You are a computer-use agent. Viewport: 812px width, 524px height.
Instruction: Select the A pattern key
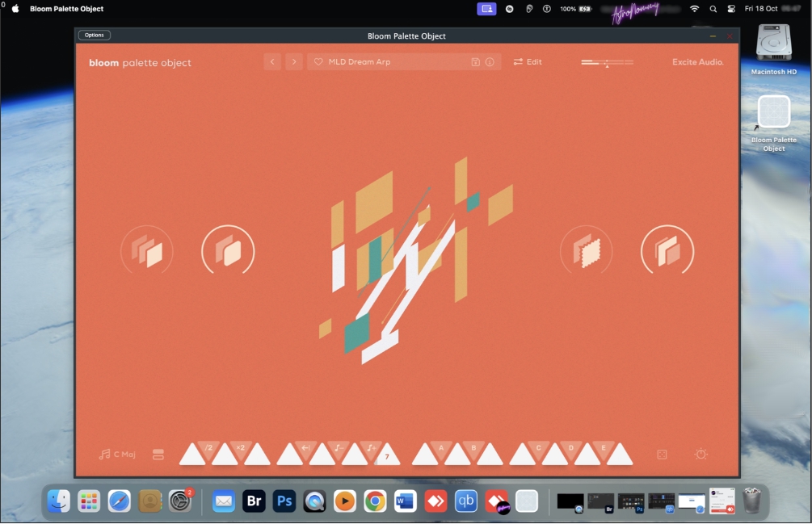point(440,448)
